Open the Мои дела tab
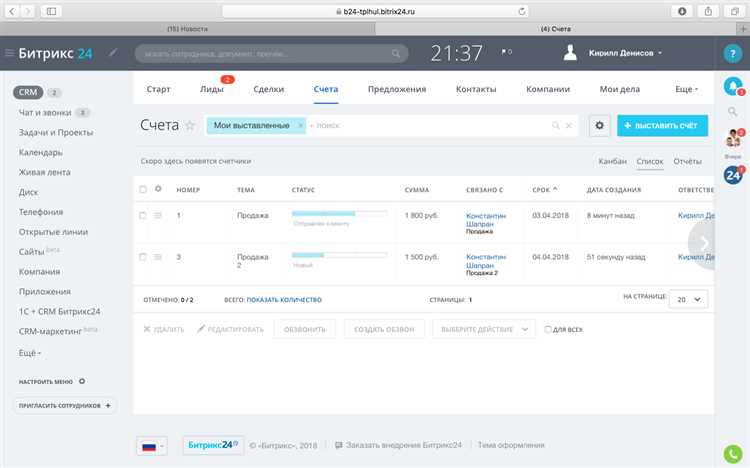Viewport: 750px width, 468px height. 620,89
